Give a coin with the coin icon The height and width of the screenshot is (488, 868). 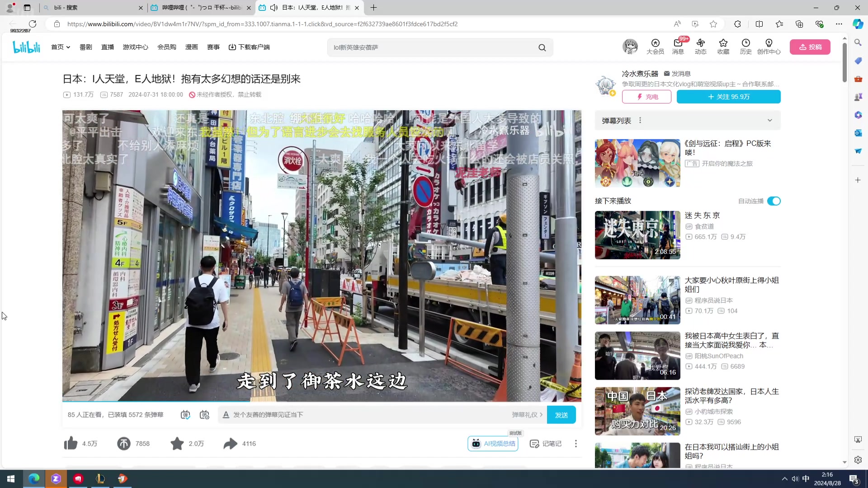123,444
